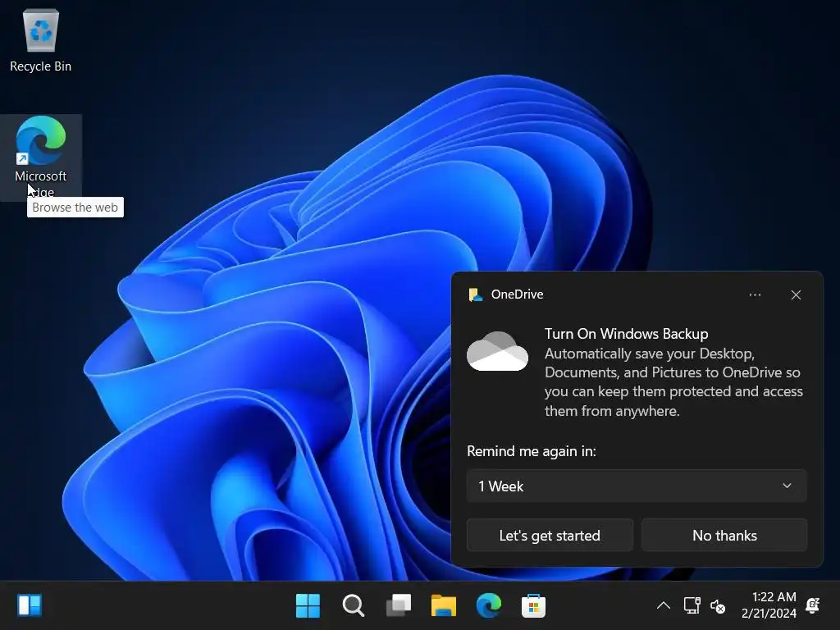Image resolution: width=840 pixels, height=630 pixels.
Task: Click the OneDrive cloud image in notification
Action: pyautogui.click(x=497, y=351)
